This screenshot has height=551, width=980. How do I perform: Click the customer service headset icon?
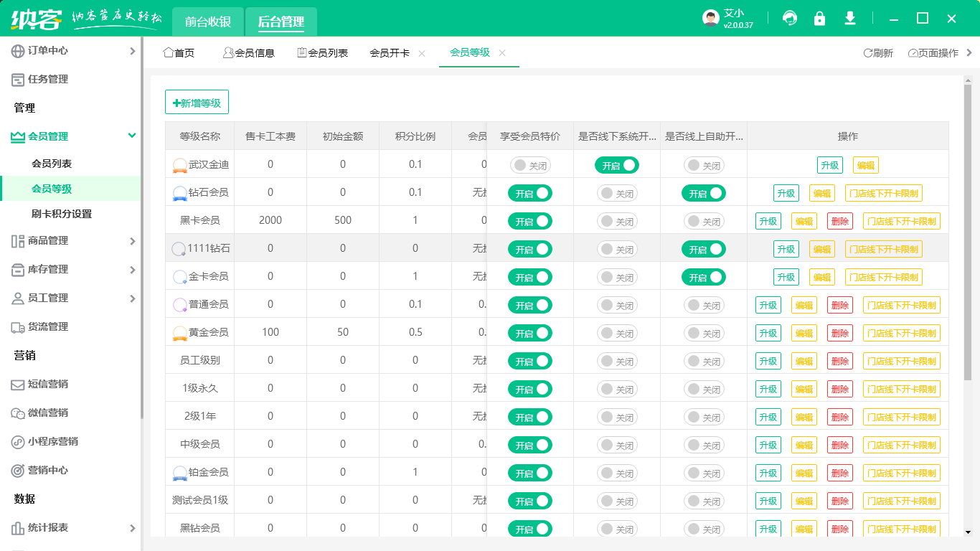tap(790, 19)
